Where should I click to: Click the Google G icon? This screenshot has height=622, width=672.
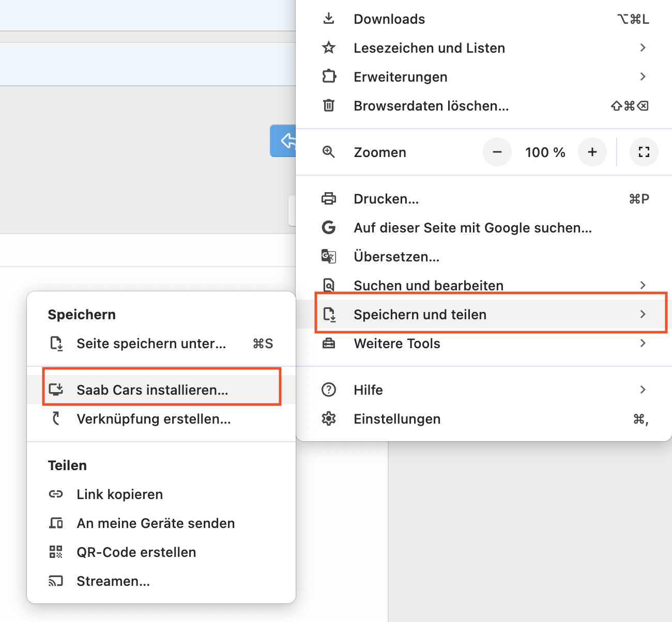[x=329, y=227]
